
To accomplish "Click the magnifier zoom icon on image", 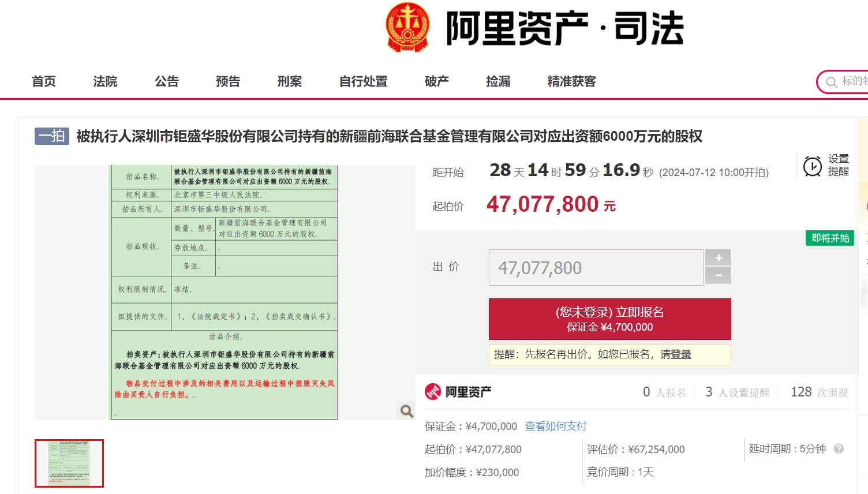I will click(x=407, y=411).
